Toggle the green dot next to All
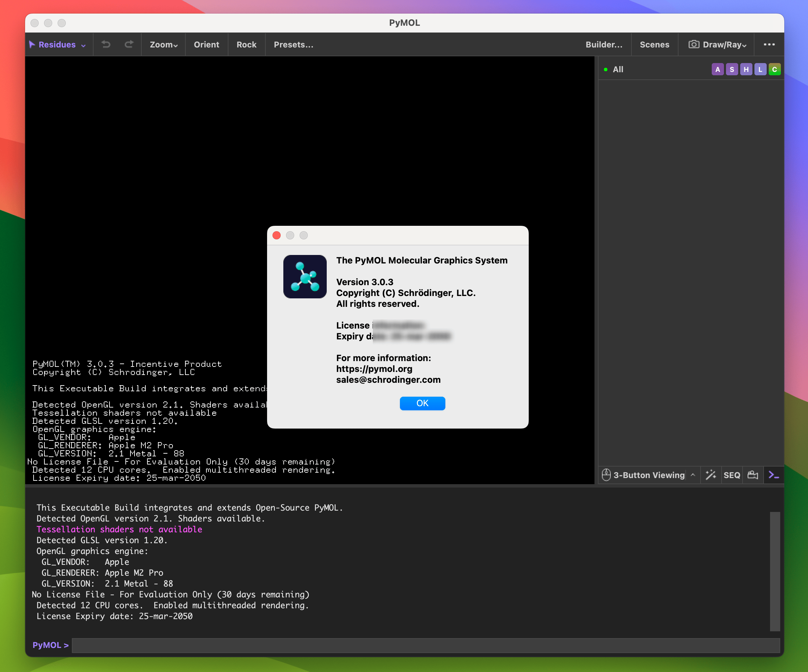 [x=606, y=70]
